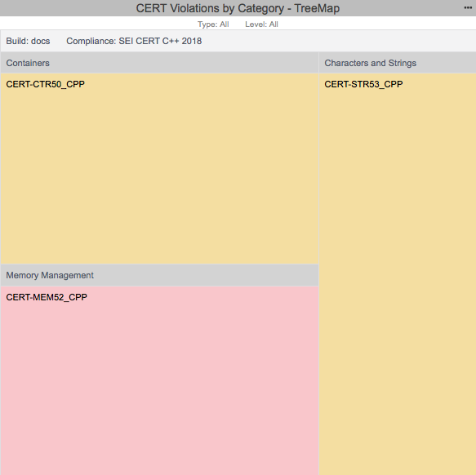Click the Type: All filter label
Screen dimensions: 476x475
click(213, 24)
